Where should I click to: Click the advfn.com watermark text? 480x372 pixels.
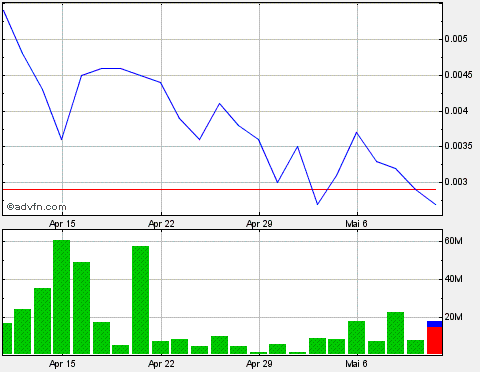pyautogui.click(x=37, y=207)
